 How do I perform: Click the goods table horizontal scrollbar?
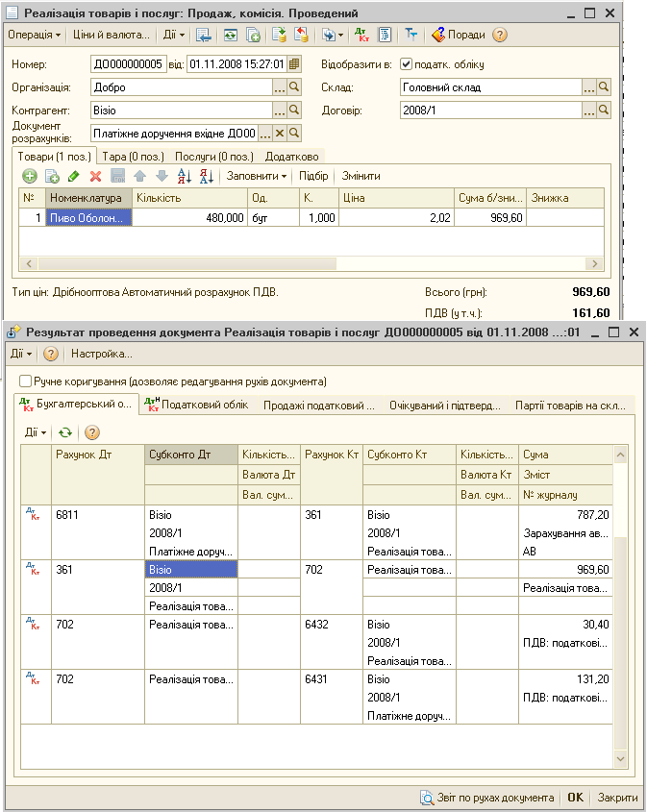click(x=187, y=263)
